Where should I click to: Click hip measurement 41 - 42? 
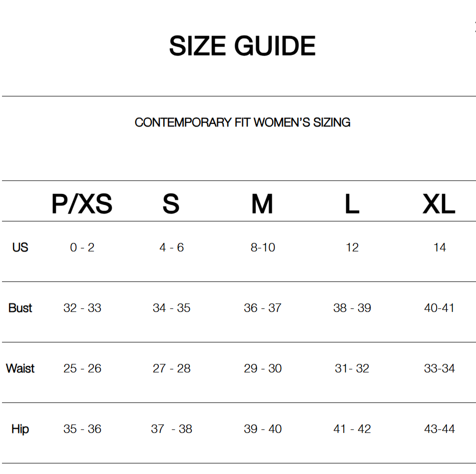coord(352,429)
